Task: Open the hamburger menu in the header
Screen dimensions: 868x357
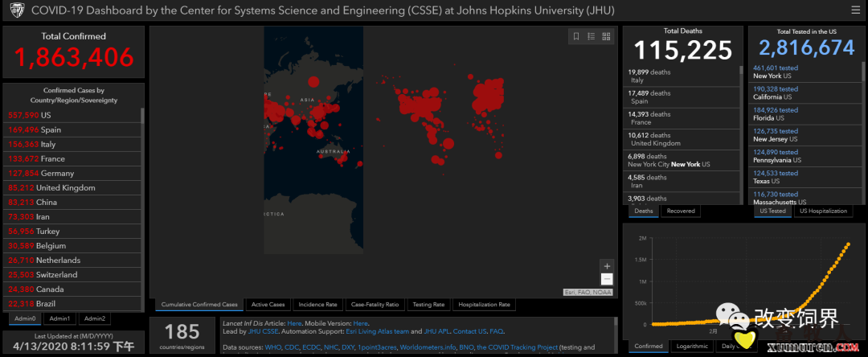Action: [x=855, y=10]
